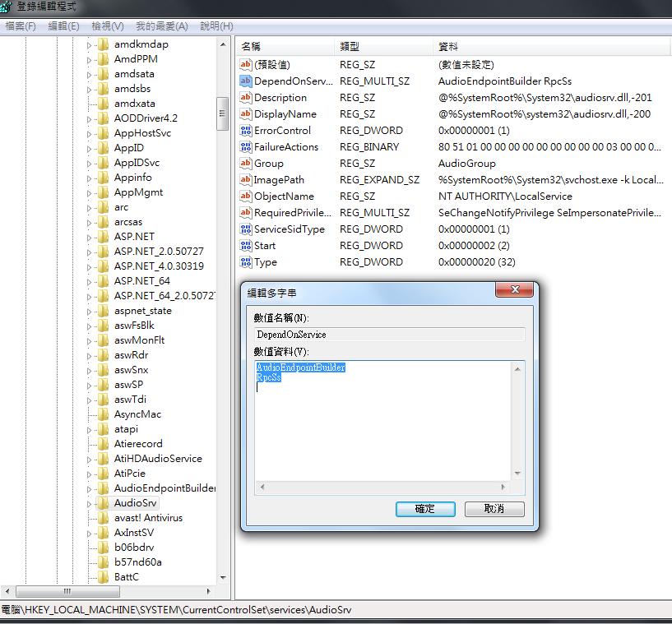Screen dimensions: 672x624
Task: Click the 類型 column header
Action: tap(383, 46)
